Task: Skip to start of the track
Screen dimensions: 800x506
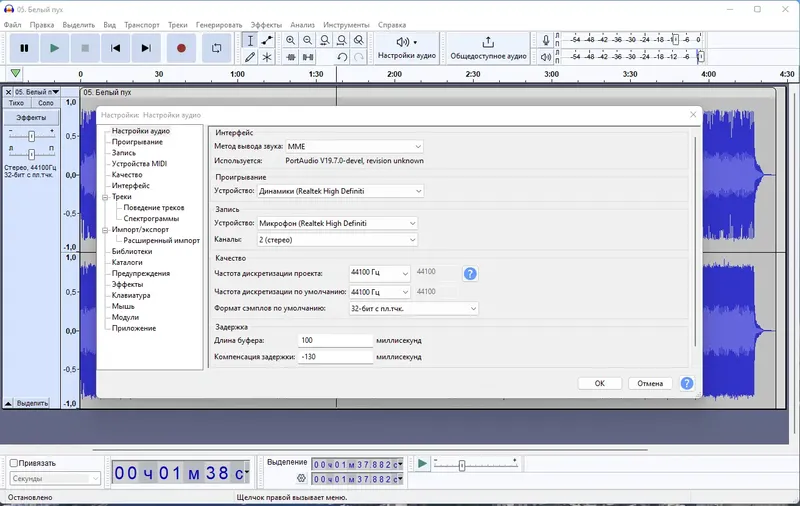Action: coord(116,48)
